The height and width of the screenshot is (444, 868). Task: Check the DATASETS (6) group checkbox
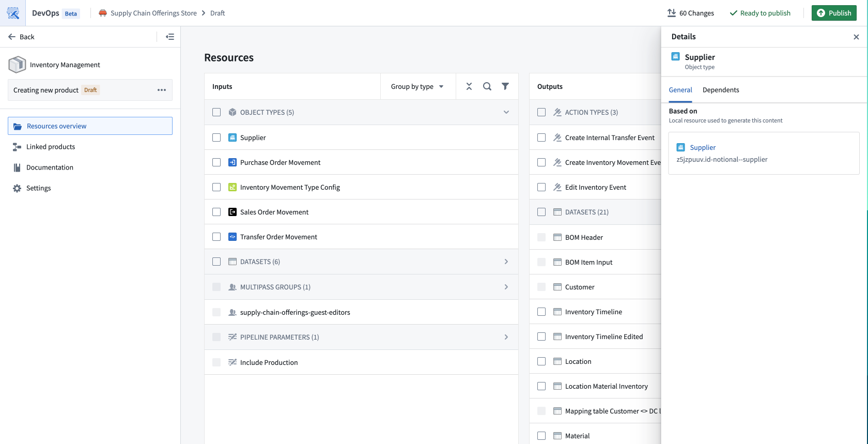(216, 262)
